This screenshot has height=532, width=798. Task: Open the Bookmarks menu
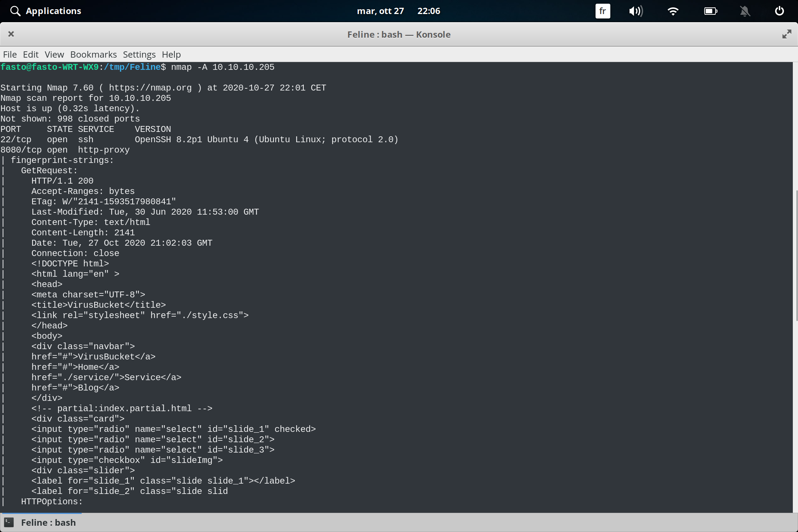93,54
